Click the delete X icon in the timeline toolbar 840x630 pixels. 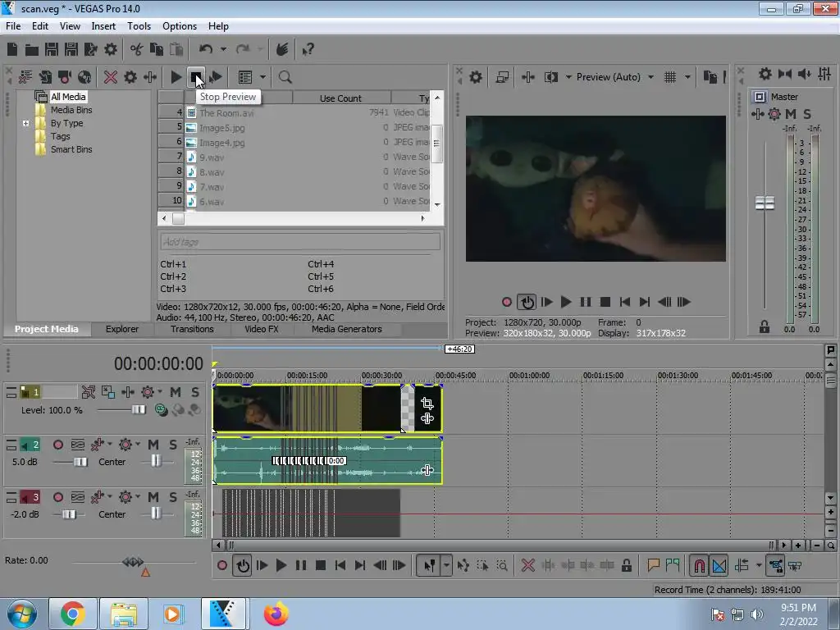tap(527, 565)
